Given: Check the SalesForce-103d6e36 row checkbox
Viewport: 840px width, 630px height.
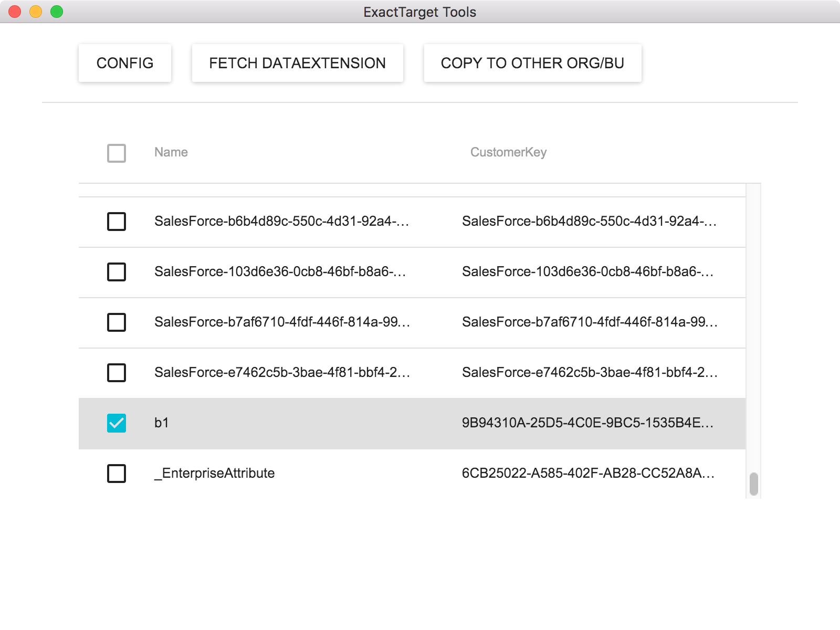Looking at the screenshot, I should (x=117, y=272).
